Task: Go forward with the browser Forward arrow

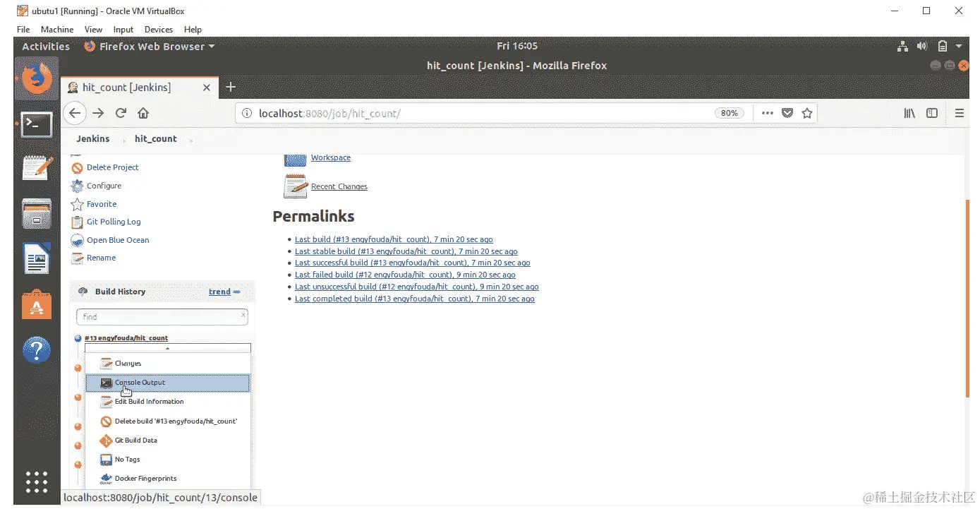Action: click(98, 113)
